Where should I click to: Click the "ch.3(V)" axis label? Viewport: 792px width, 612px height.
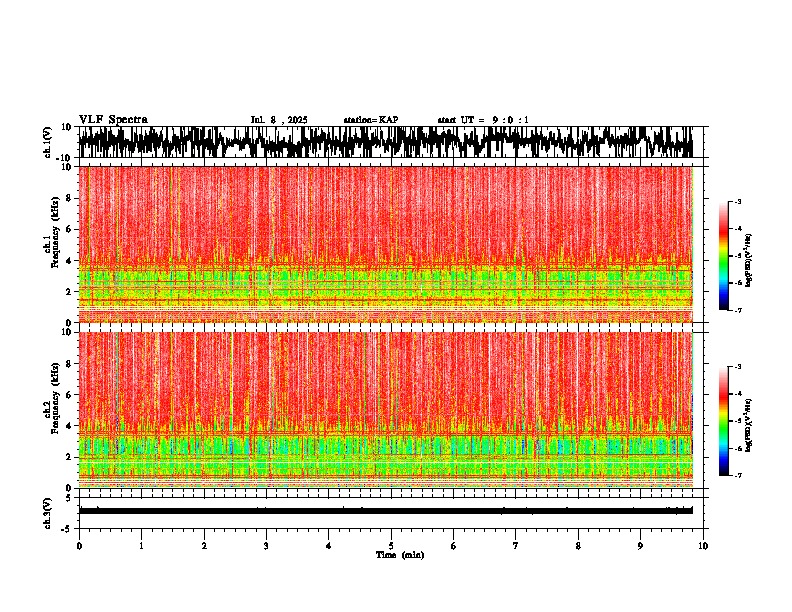(x=48, y=513)
